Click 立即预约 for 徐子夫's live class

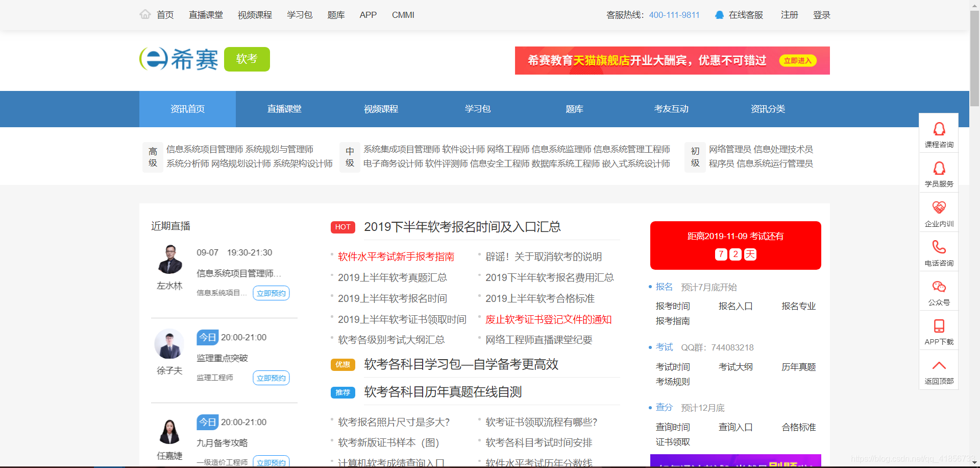point(271,378)
